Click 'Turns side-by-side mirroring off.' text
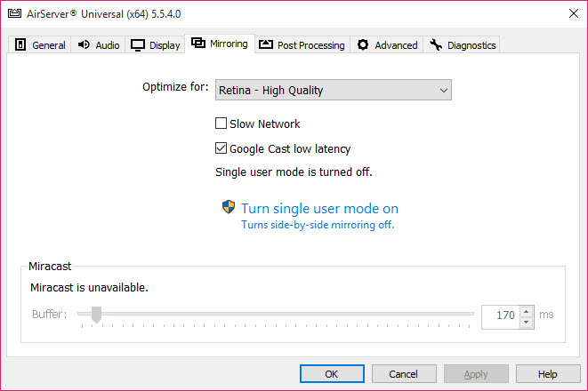 pos(318,225)
